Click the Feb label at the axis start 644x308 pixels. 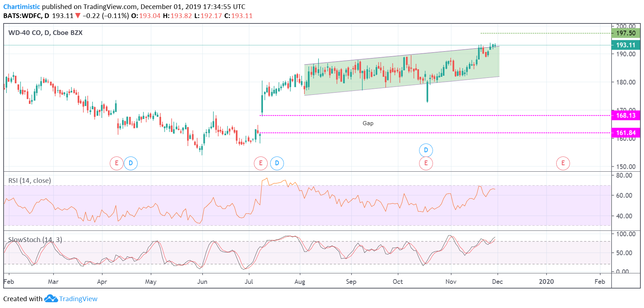coord(9,282)
